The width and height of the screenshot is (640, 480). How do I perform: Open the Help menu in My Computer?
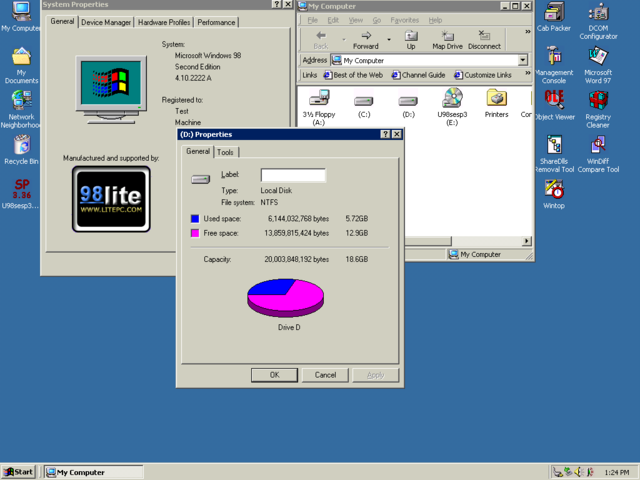point(435,20)
